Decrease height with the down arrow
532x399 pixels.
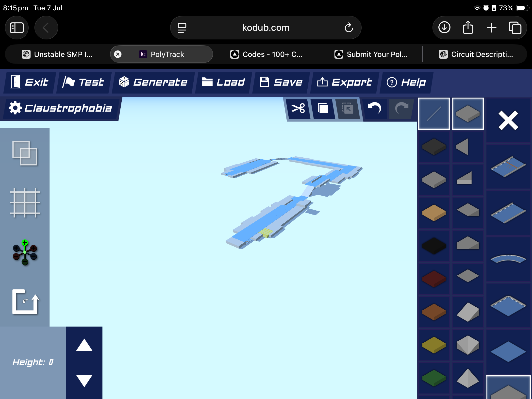click(84, 381)
